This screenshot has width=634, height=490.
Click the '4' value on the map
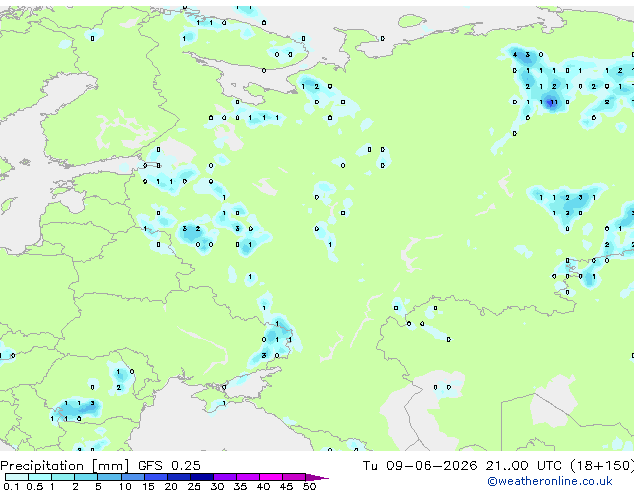pyautogui.click(x=515, y=55)
